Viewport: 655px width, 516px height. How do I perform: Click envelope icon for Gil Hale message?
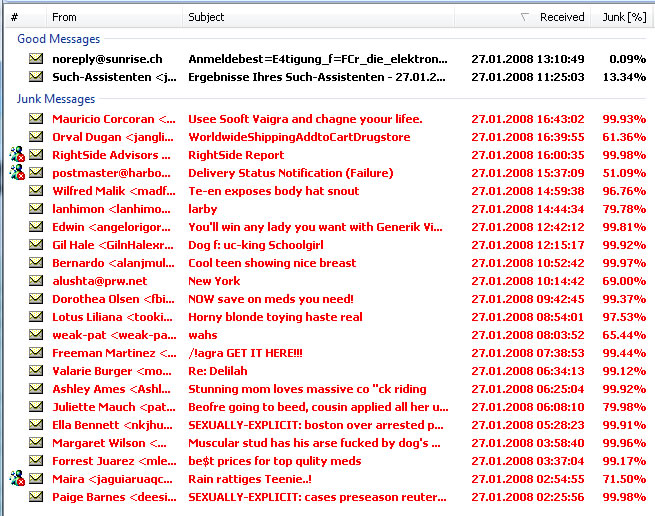coord(36,244)
